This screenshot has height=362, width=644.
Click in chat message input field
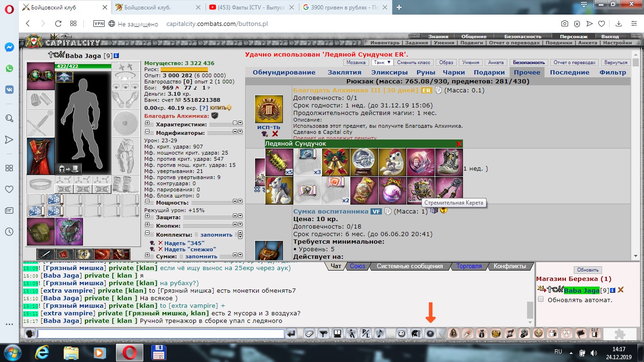click(160, 334)
